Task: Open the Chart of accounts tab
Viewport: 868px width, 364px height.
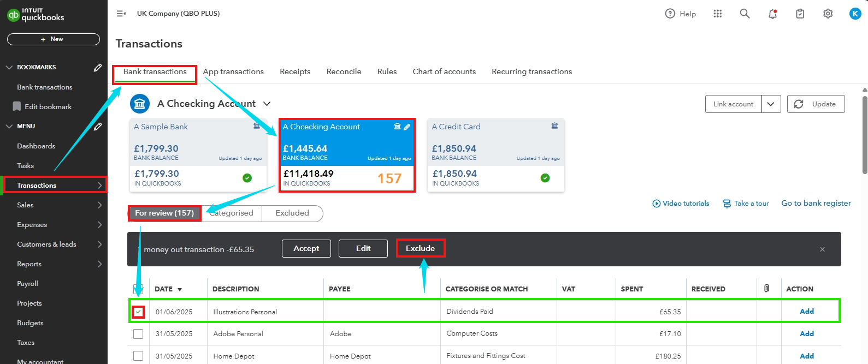Action: coord(444,71)
